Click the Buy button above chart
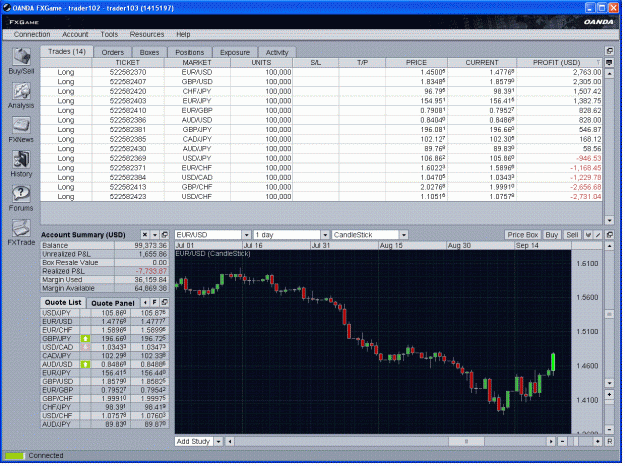The width and height of the screenshot is (625, 466). (552, 235)
